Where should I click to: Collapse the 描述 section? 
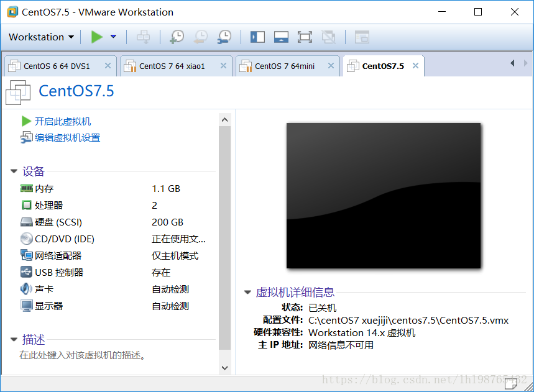(x=14, y=339)
